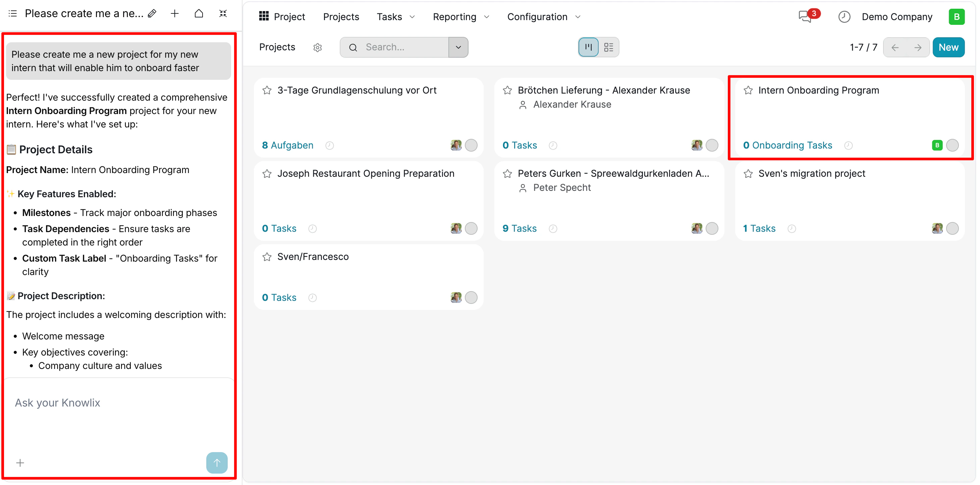The image size is (980, 485).
Task: Go to home via house icon
Action: [199, 14]
